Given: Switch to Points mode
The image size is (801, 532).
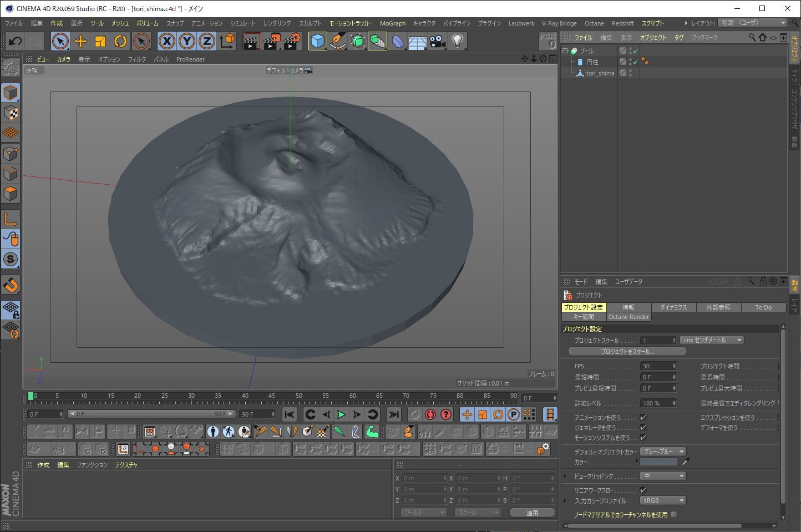Looking at the screenshot, I should click(11, 154).
